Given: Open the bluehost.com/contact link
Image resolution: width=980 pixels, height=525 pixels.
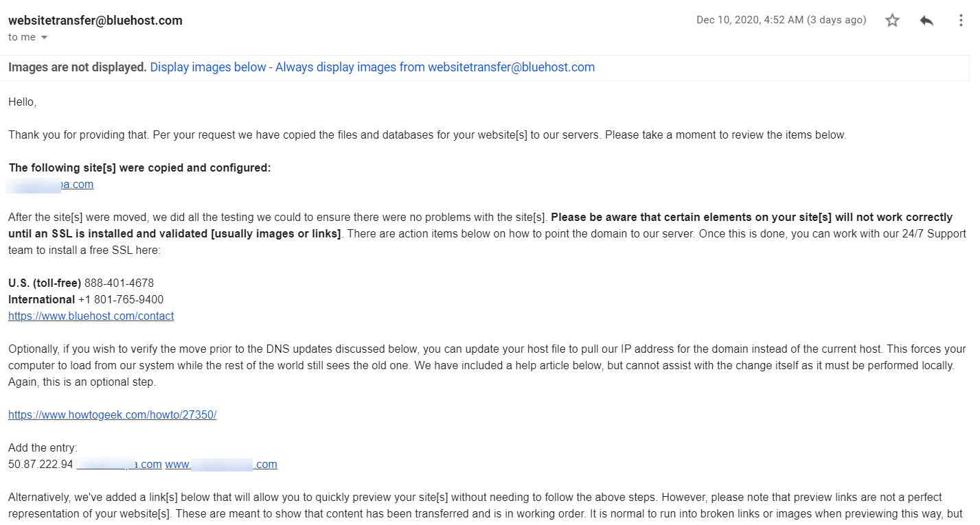Looking at the screenshot, I should [91, 316].
